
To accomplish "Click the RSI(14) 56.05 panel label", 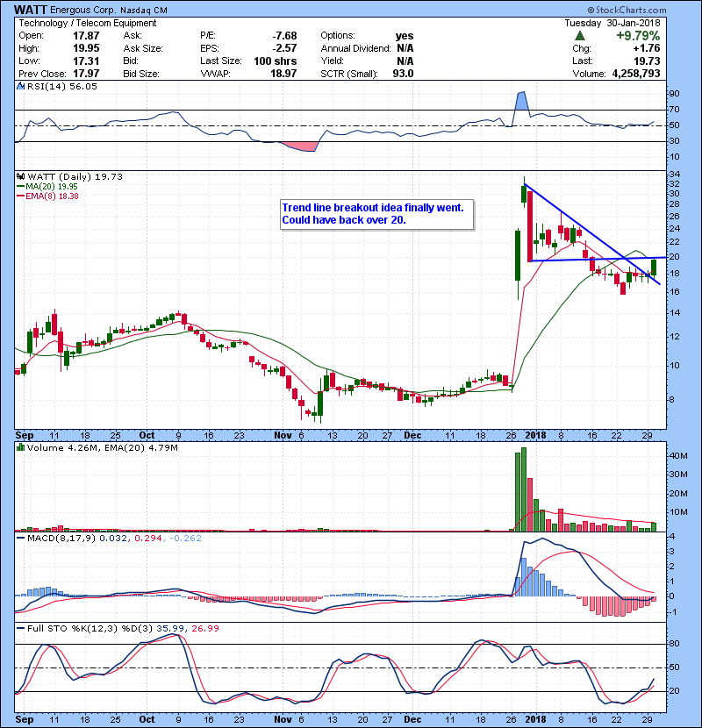I will pyautogui.click(x=62, y=86).
